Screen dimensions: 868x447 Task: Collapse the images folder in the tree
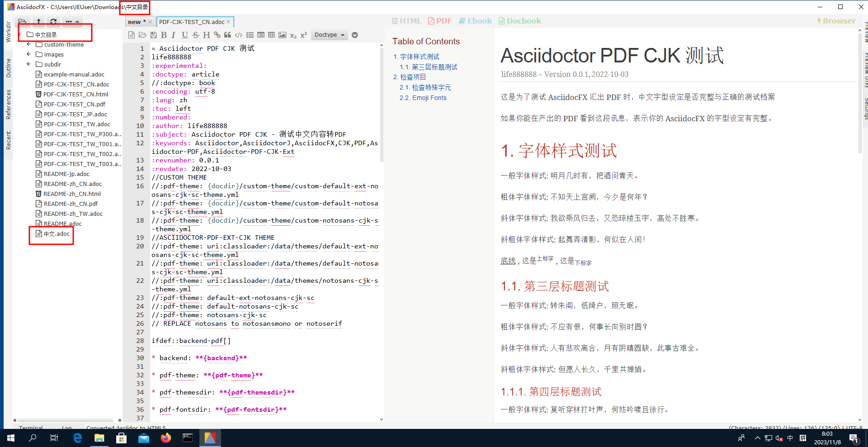(x=28, y=54)
